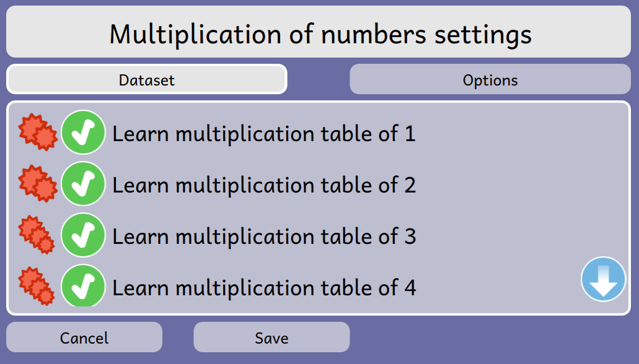Click the difficulty stars icon for table of 1

pos(38,132)
